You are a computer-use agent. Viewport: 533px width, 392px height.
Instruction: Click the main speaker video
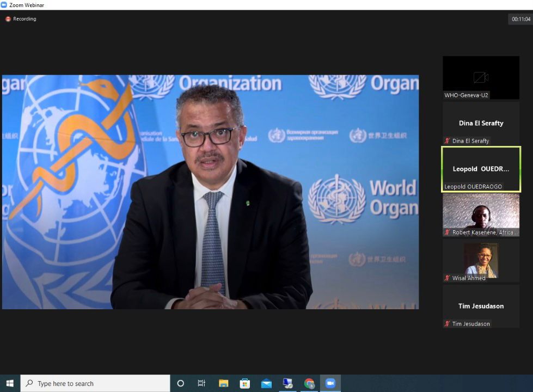(x=210, y=192)
